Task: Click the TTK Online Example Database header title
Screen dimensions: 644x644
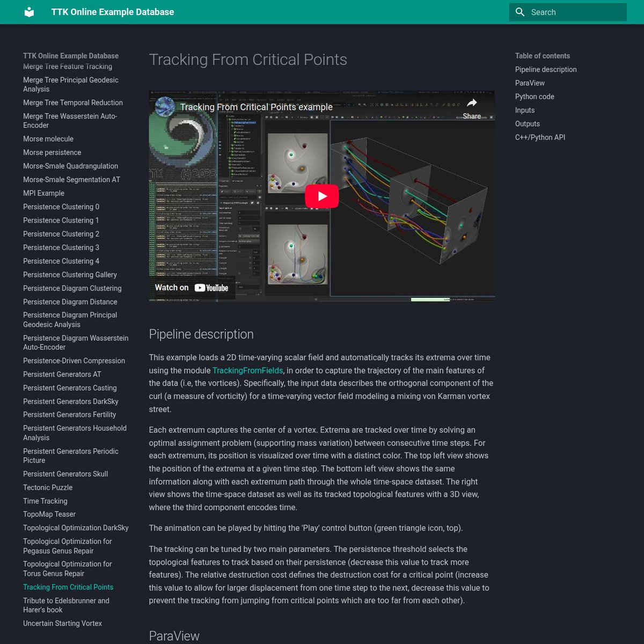Action: (113, 12)
